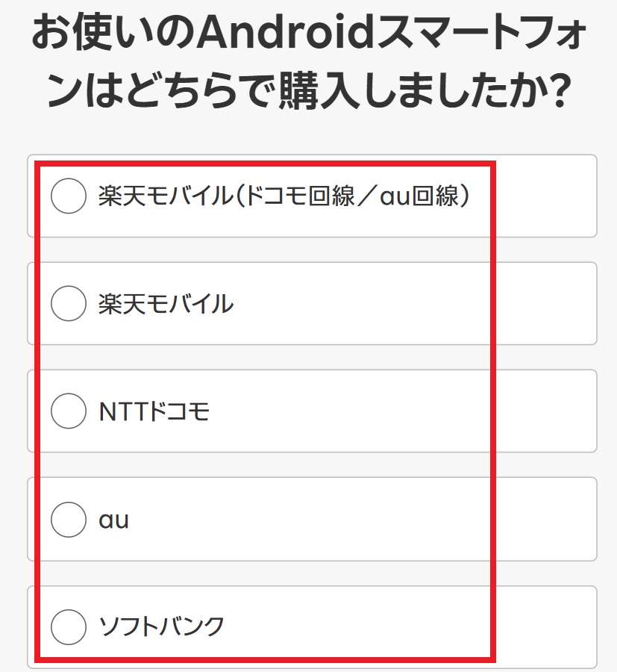Pick the au radio button
This screenshot has height=672, width=617.
click(x=69, y=520)
